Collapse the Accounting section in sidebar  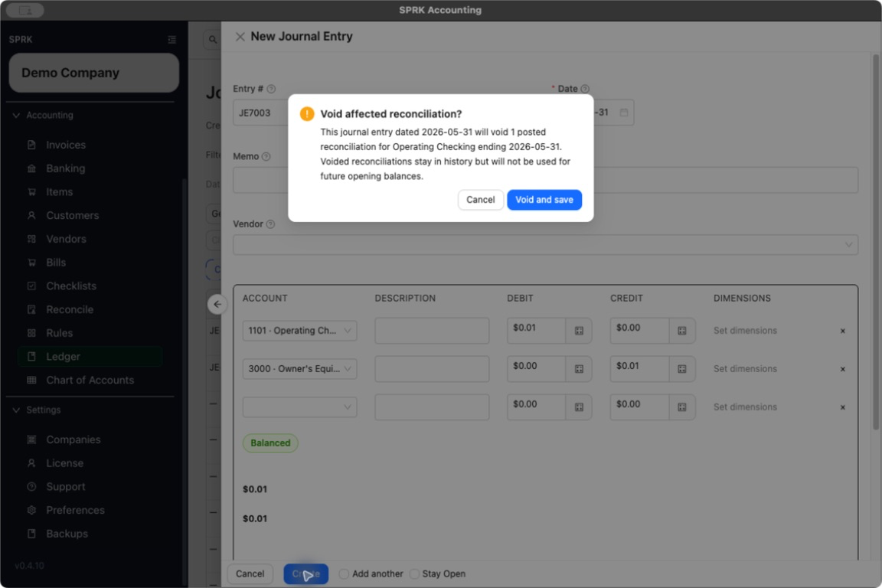pos(16,116)
